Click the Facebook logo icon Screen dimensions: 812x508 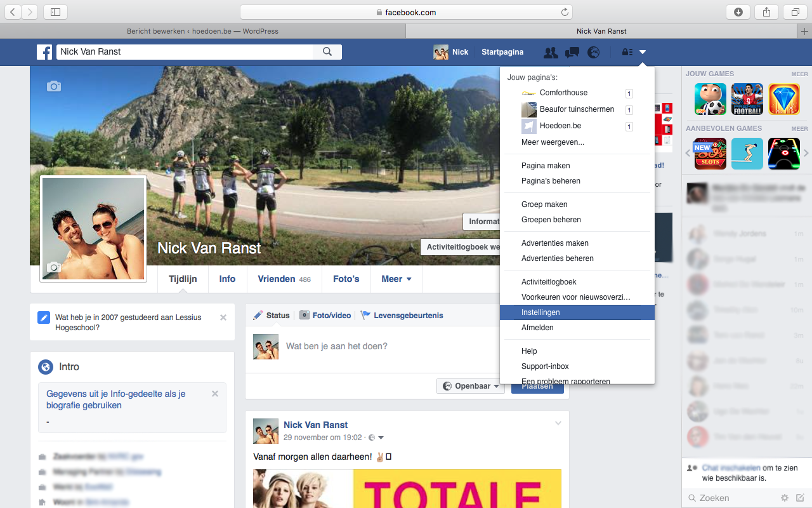(44, 52)
